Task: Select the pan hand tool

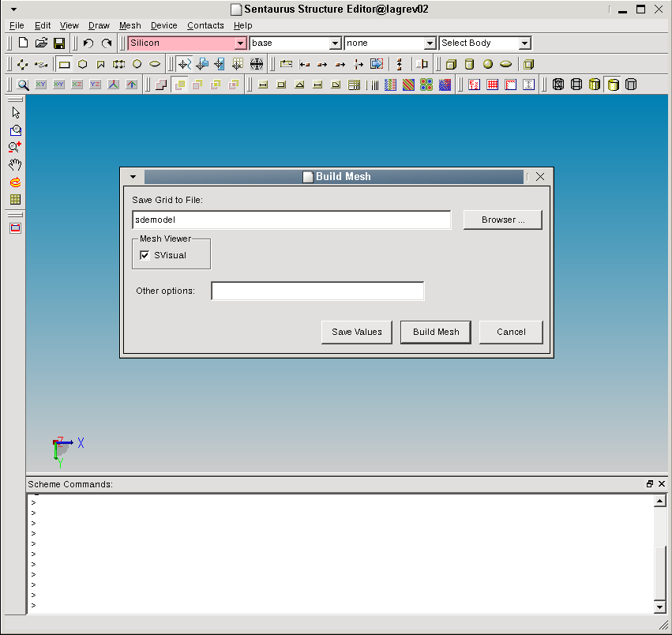Action: coord(15,164)
